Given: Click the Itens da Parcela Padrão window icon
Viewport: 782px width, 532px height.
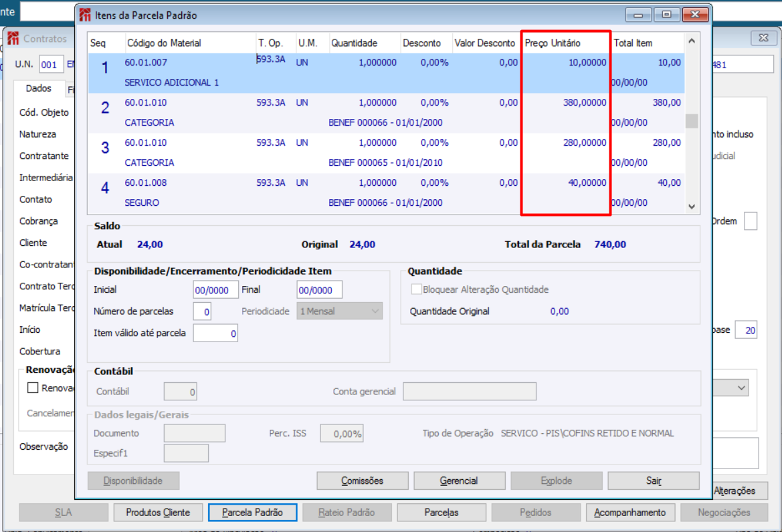Looking at the screenshot, I should coord(85,15).
